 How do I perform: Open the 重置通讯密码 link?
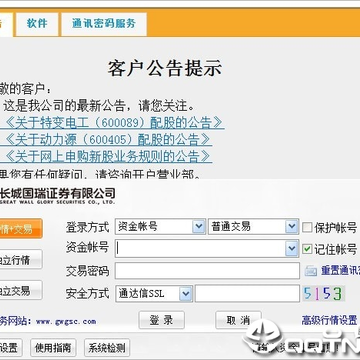click(340, 270)
